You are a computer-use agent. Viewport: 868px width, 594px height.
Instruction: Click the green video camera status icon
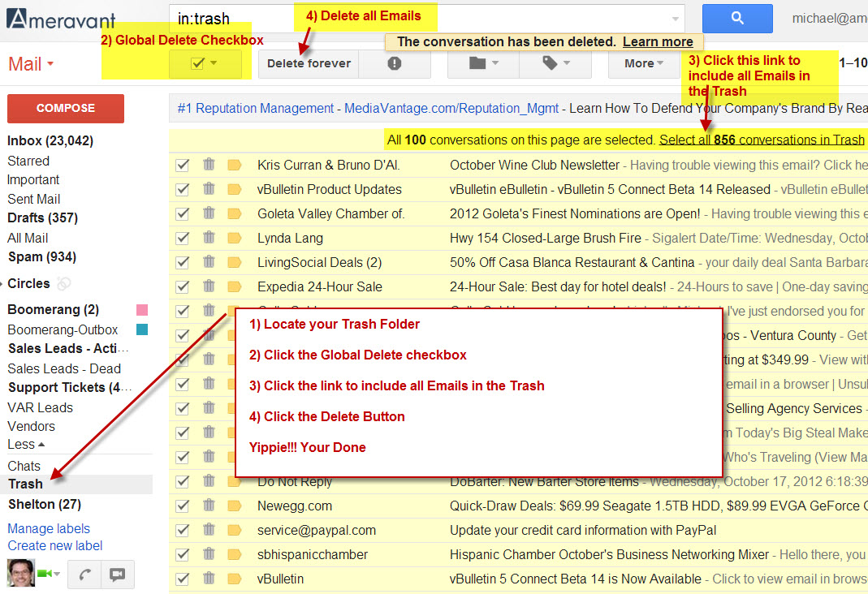click(x=44, y=572)
